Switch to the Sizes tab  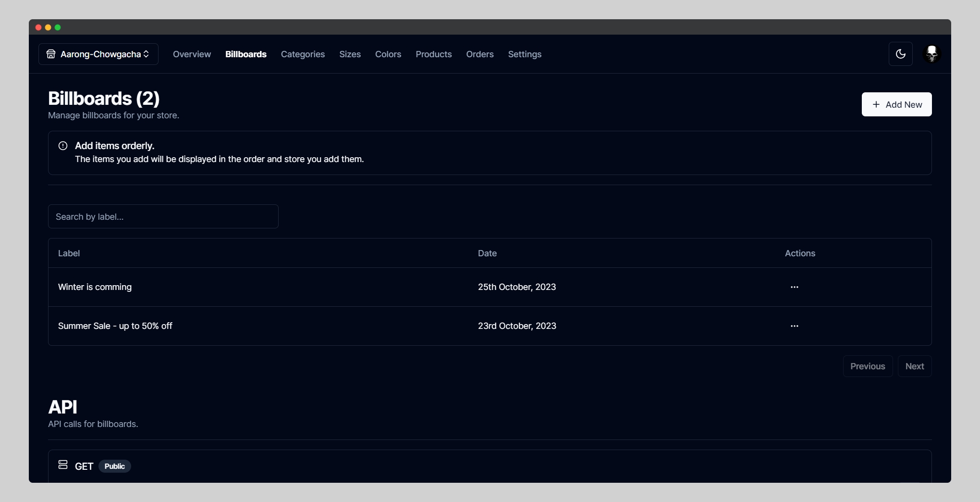[350, 54]
